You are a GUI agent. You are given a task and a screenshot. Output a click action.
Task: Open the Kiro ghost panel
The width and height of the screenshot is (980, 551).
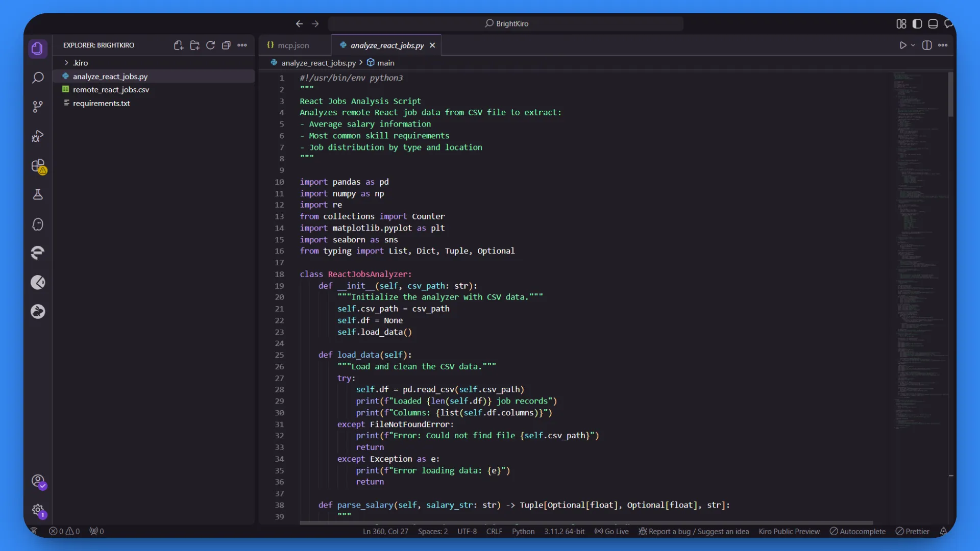point(38,224)
